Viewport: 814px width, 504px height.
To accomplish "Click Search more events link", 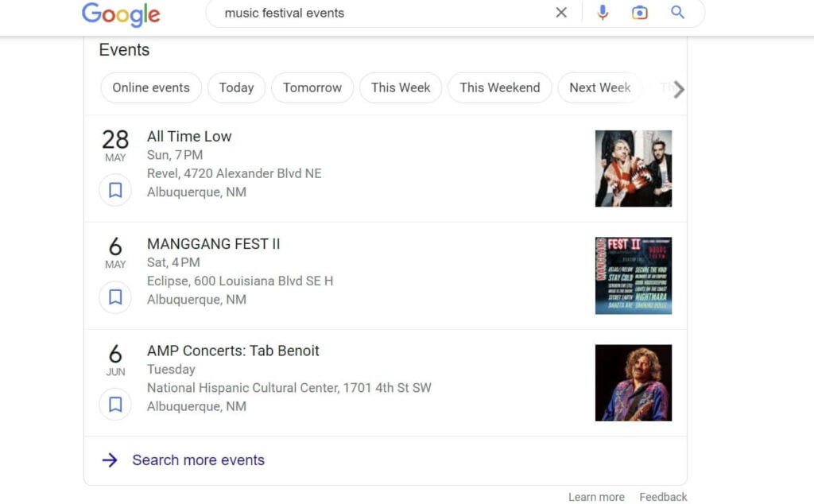I will tap(198, 460).
